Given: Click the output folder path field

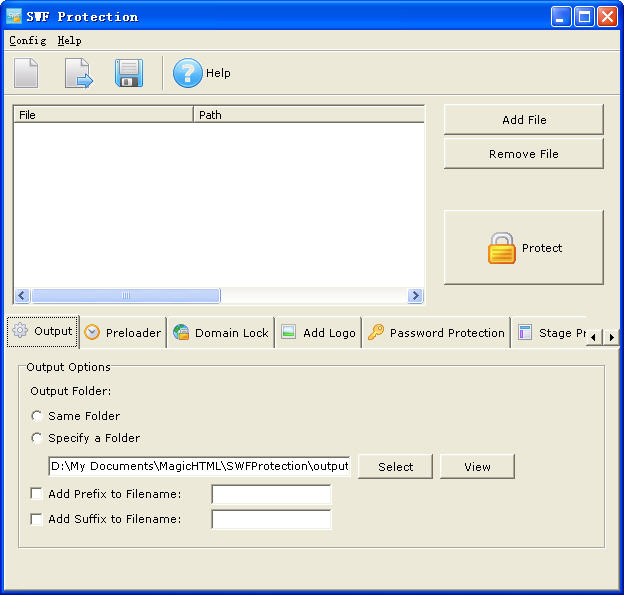Looking at the screenshot, I should click(199, 466).
